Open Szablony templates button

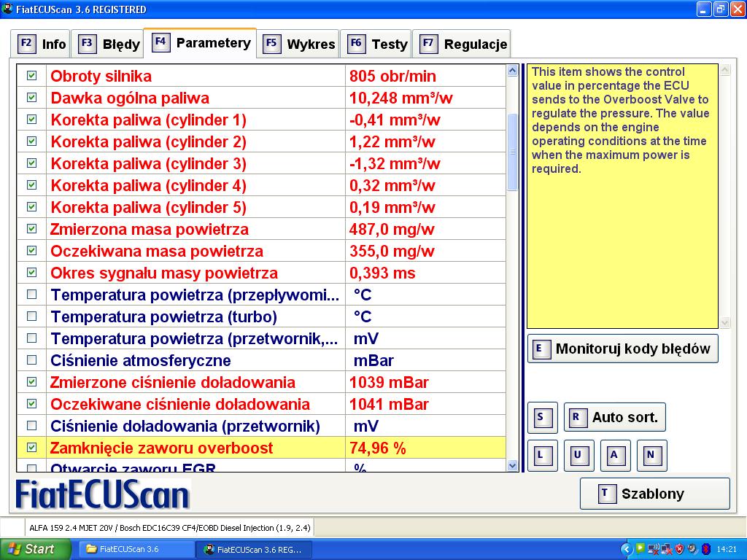[654, 494]
